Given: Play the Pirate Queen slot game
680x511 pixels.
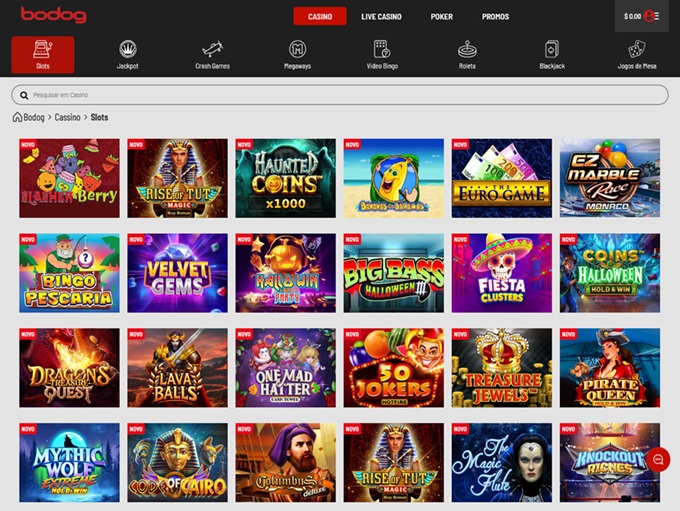Looking at the screenshot, I should (609, 367).
